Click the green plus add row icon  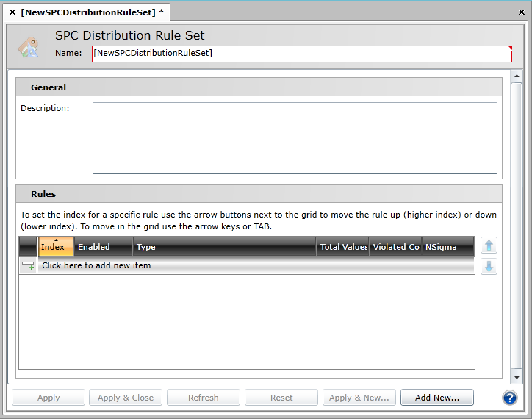(x=28, y=265)
